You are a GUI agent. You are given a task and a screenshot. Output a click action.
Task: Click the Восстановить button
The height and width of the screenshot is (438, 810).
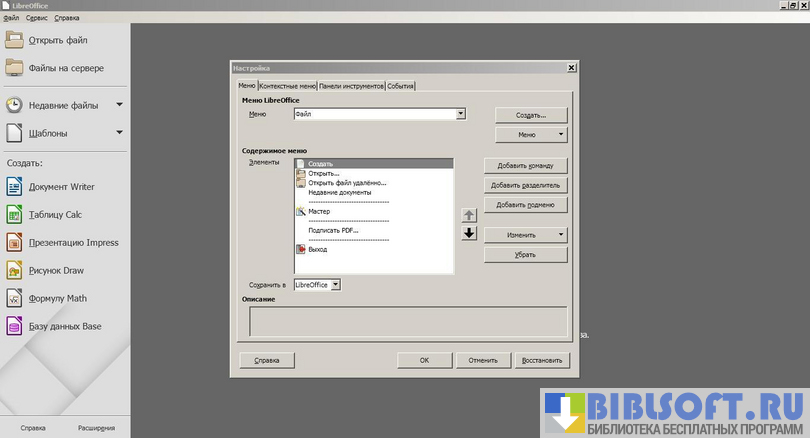point(540,360)
